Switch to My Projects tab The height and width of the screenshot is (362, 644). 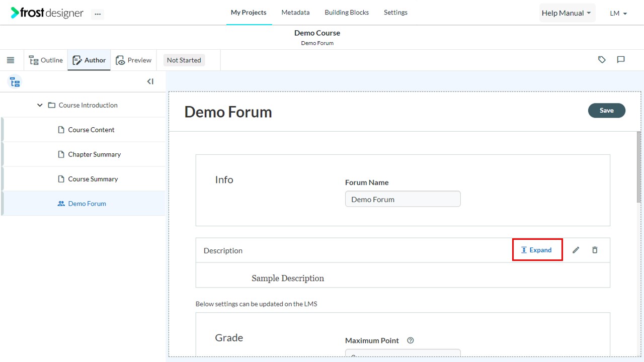[x=249, y=13]
